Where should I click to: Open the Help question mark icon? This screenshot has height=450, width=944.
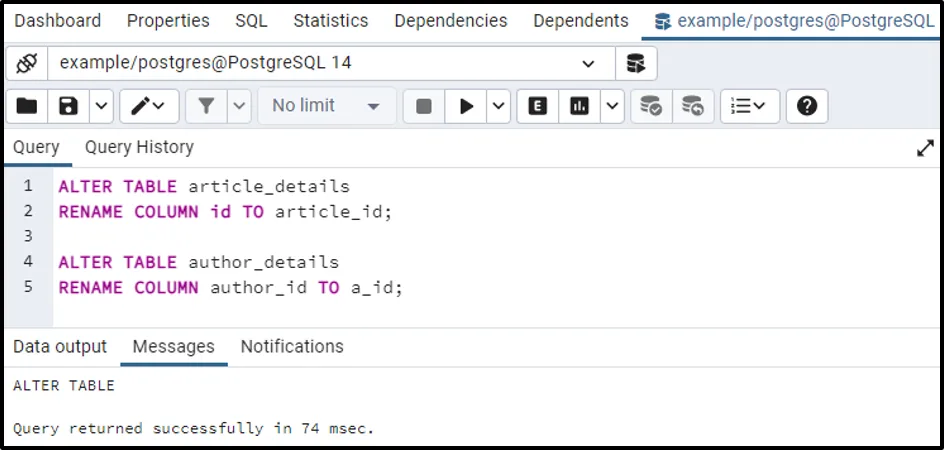807,107
